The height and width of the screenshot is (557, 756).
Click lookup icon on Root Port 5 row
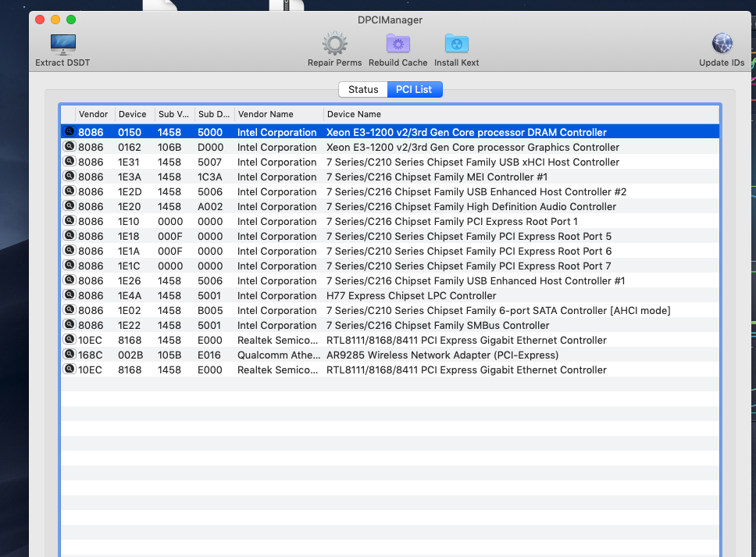click(70, 235)
